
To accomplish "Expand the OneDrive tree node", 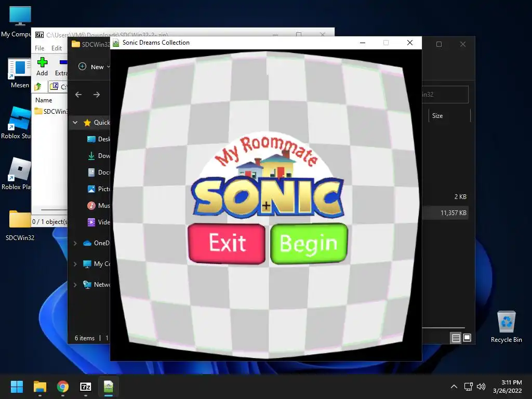I will [75, 243].
